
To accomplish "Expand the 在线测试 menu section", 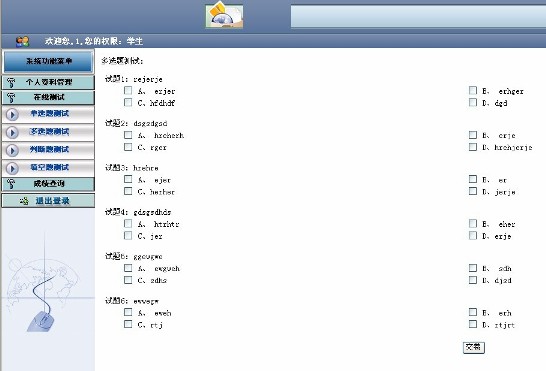I will (48, 98).
